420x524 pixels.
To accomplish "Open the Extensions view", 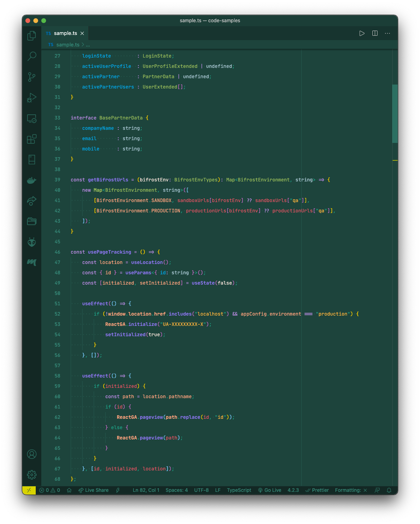I will click(32, 139).
